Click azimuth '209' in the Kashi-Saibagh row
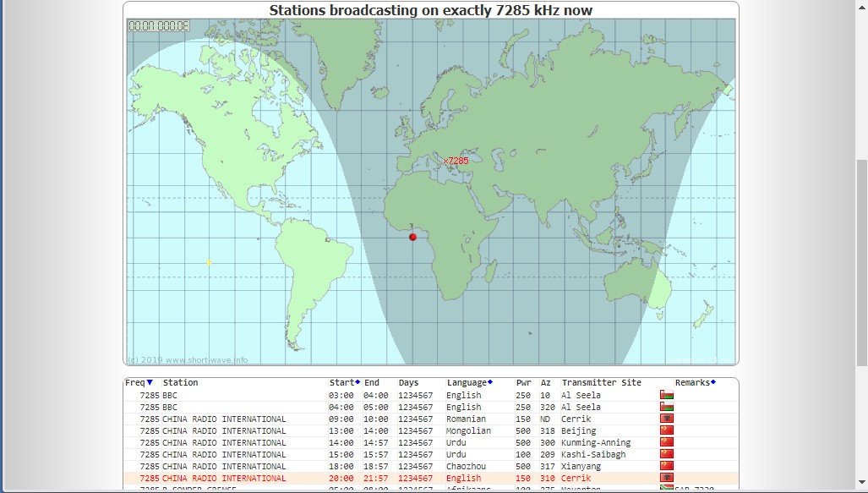 click(548, 455)
